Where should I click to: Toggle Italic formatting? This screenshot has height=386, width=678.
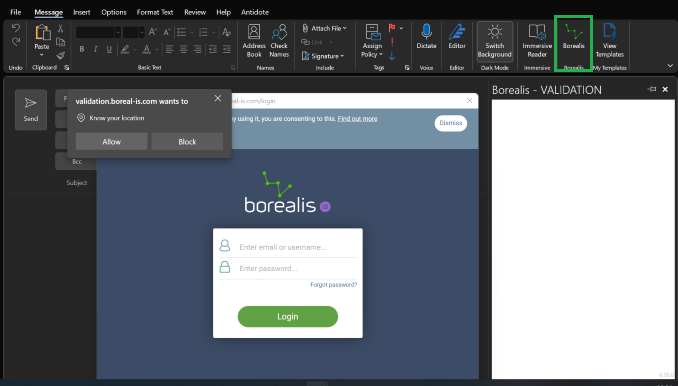coord(96,49)
